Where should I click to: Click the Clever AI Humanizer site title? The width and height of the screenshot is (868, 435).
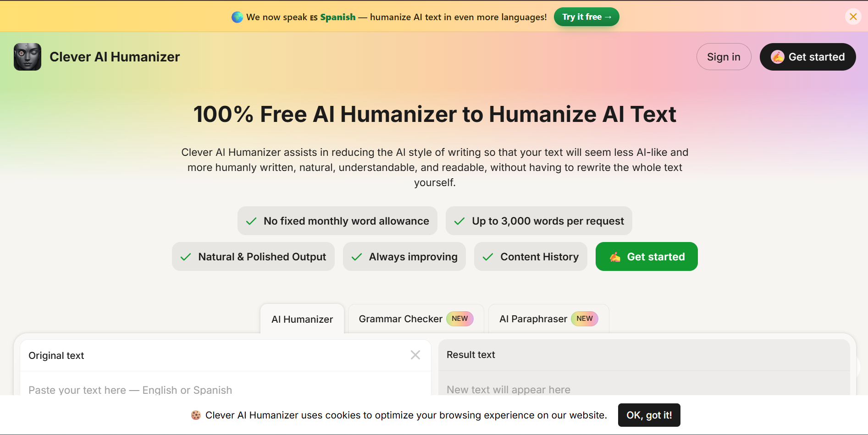[x=115, y=57]
